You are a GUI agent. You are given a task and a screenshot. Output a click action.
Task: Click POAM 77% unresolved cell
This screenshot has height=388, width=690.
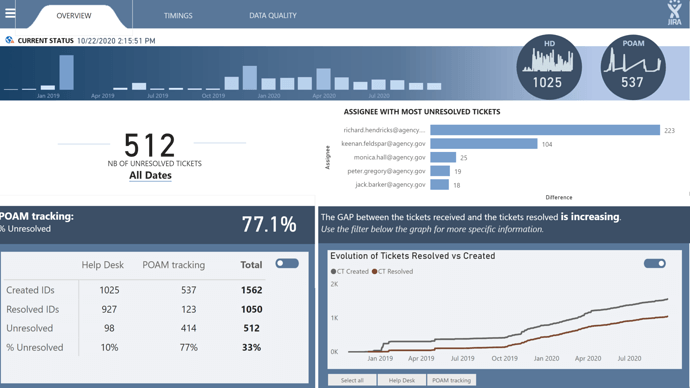point(188,348)
